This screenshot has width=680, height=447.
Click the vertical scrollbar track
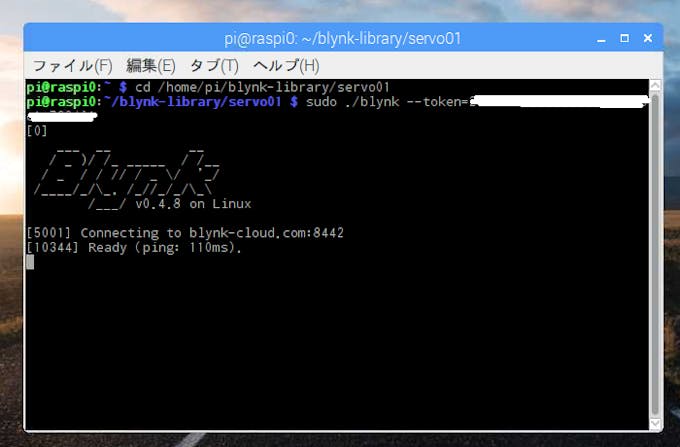[655, 254]
